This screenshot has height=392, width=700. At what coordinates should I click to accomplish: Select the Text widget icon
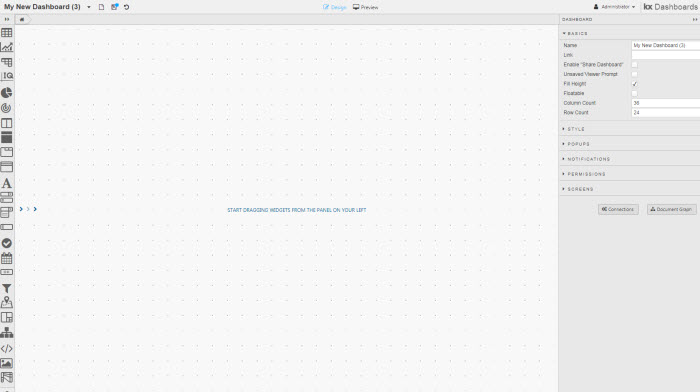coord(7,183)
